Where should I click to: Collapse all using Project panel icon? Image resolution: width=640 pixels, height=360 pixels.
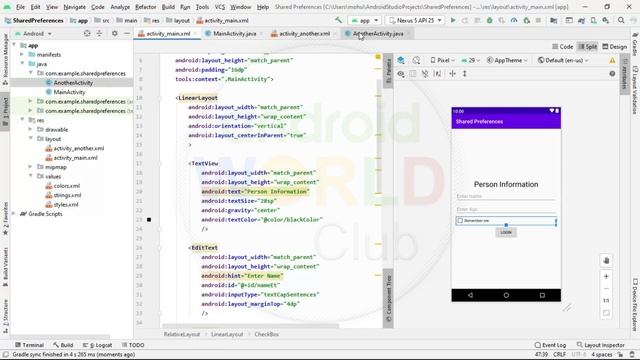(99, 33)
